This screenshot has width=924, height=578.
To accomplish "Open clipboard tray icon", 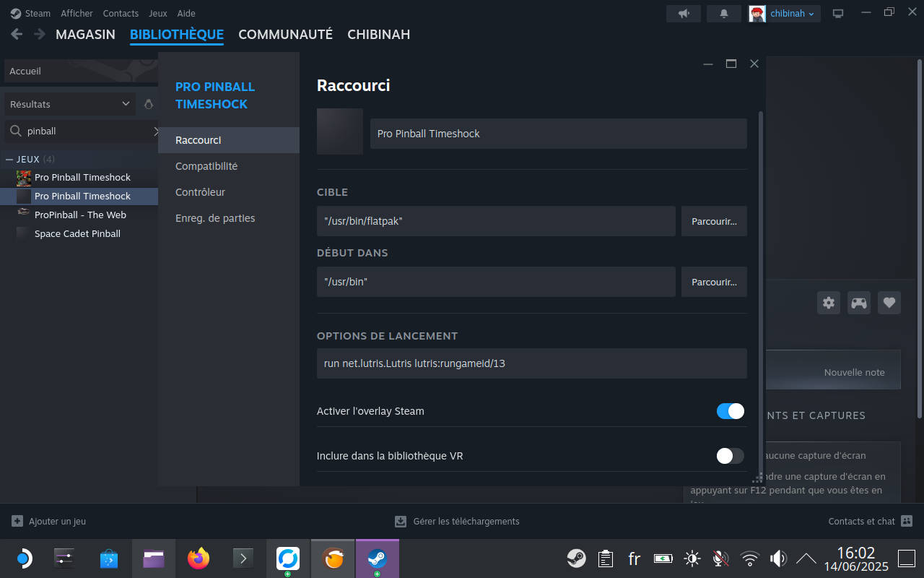I will (x=606, y=558).
